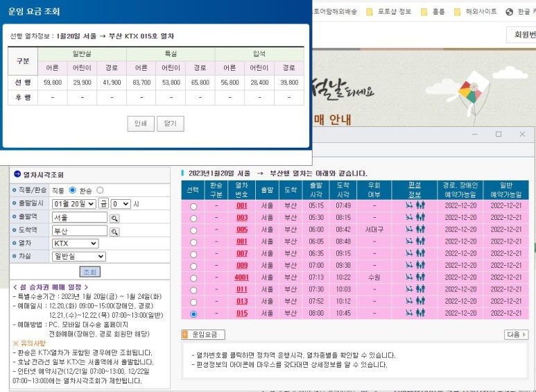The width and height of the screenshot is (536, 392).
Task: Select the 환승 radio button
Action: pyautogui.click(x=100, y=190)
